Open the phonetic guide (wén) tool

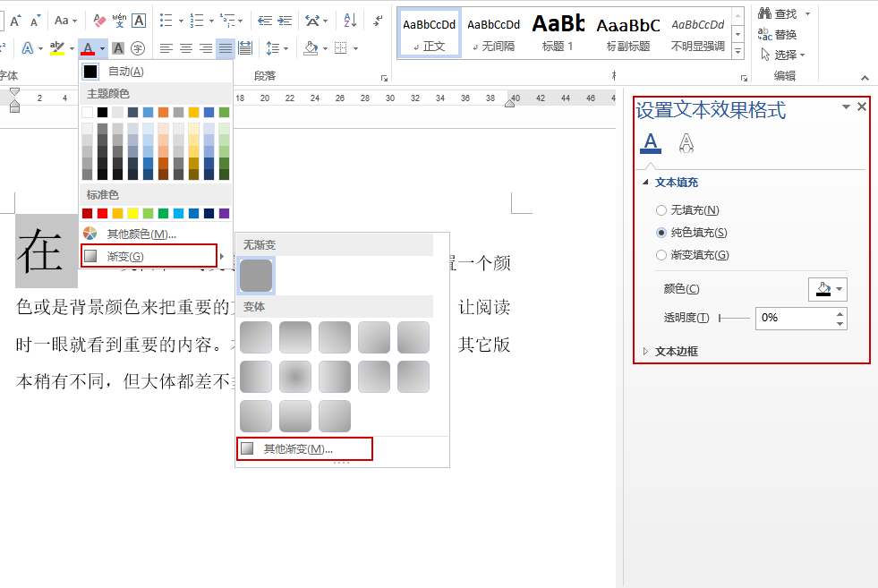tap(119, 21)
